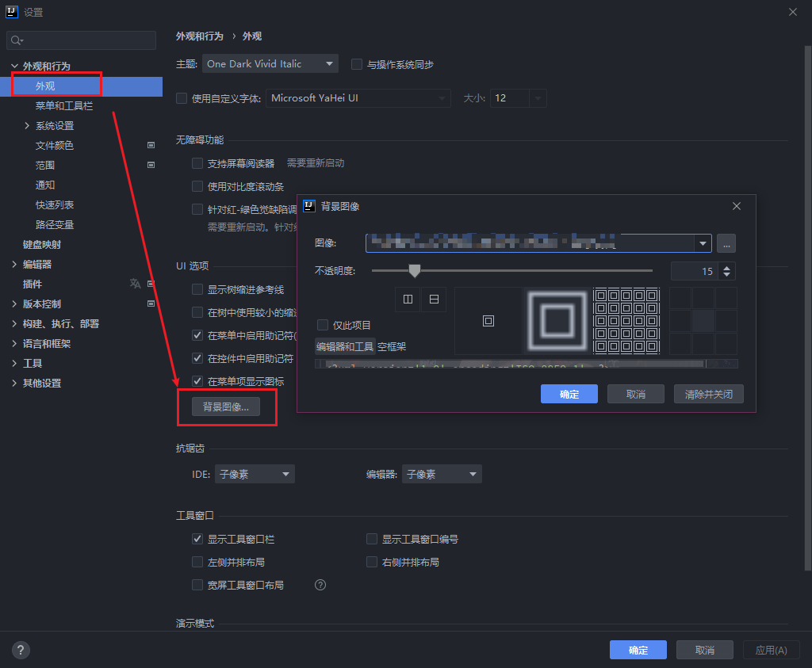Viewport: 812px width, 668px height.
Task: Decrease opacity with the spinner down arrow
Action: (726, 274)
